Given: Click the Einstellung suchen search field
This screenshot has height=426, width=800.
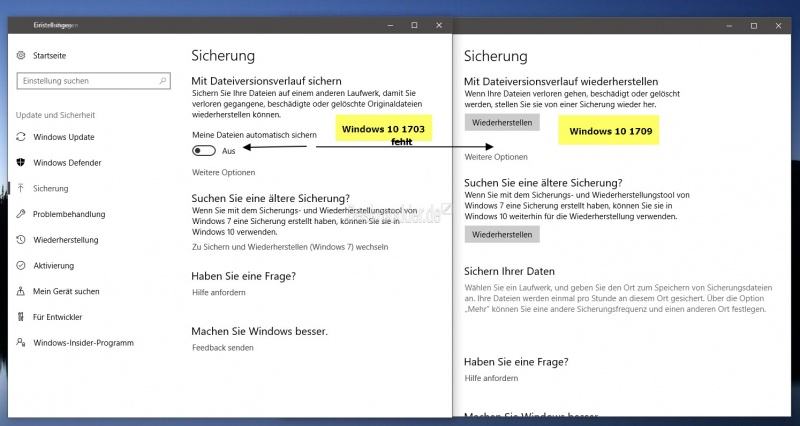Looking at the screenshot, I should point(94,81).
